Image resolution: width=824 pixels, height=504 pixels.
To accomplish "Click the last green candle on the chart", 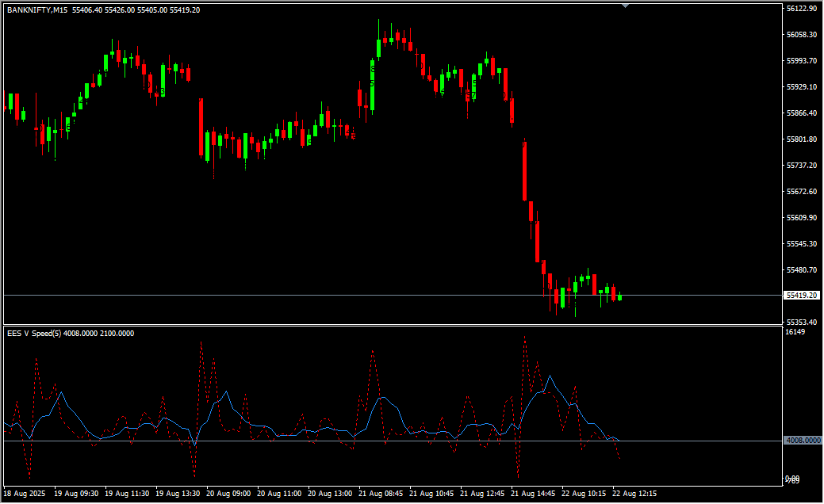I will tap(619, 297).
